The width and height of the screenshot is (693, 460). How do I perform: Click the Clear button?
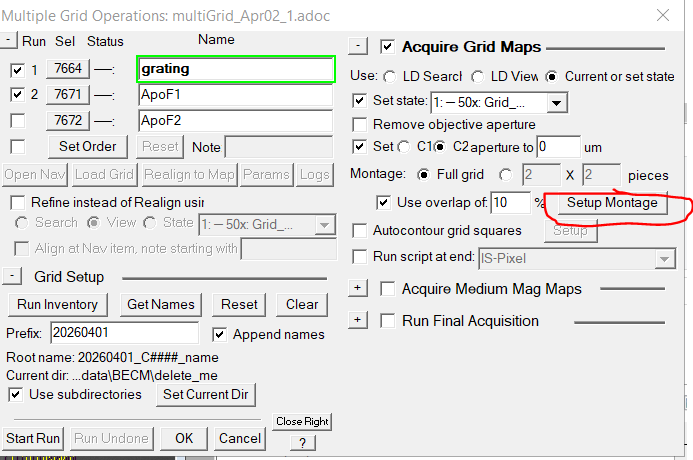(302, 305)
